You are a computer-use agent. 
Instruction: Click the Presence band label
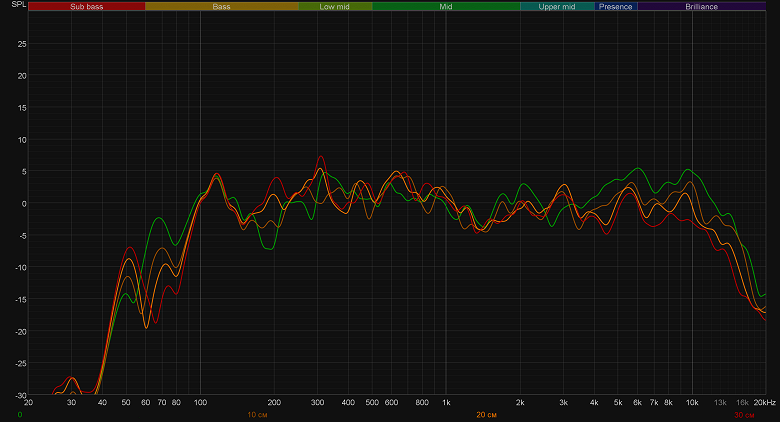[616, 6]
